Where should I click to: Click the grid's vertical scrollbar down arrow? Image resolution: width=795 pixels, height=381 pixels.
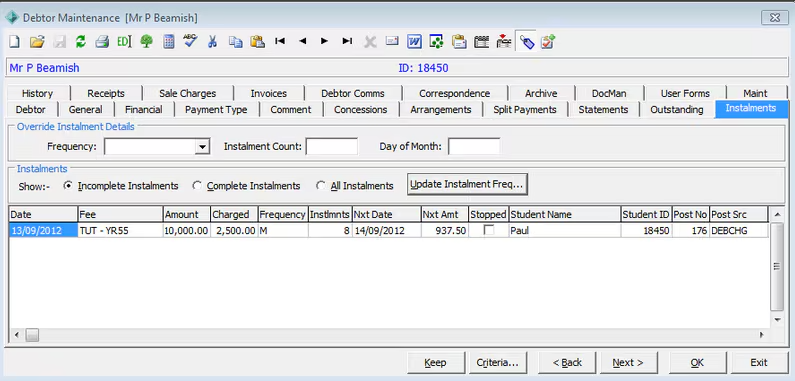(x=777, y=320)
